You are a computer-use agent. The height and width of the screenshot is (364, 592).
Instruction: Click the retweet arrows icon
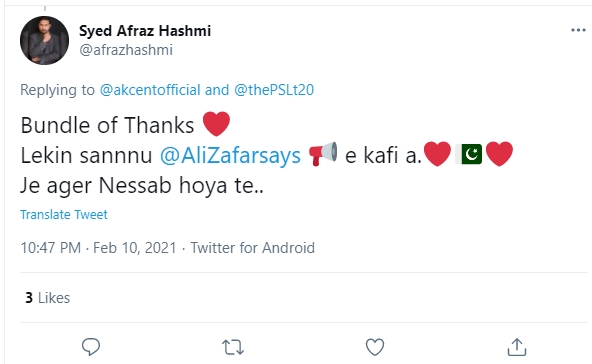[233, 347]
